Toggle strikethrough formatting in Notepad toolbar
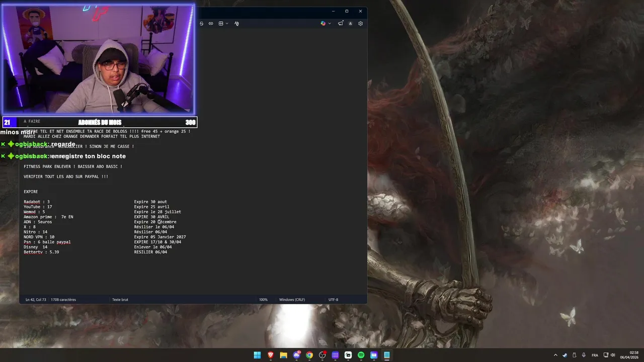The width and height of the screenshot is (644, 362). coord(202,24)
